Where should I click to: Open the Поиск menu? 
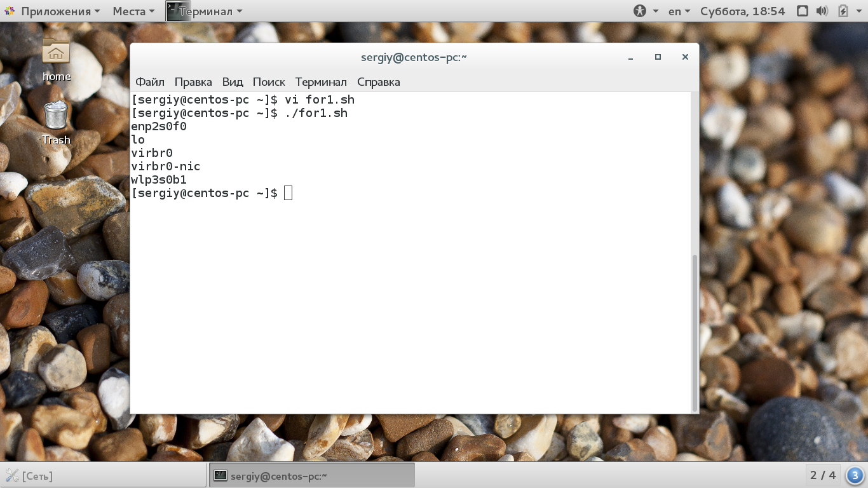pyautogui.click(x=269, y=82)
